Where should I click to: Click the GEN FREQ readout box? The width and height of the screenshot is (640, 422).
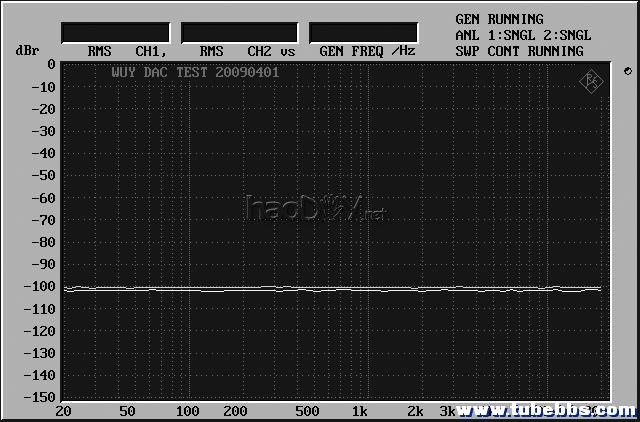[363, 33]
